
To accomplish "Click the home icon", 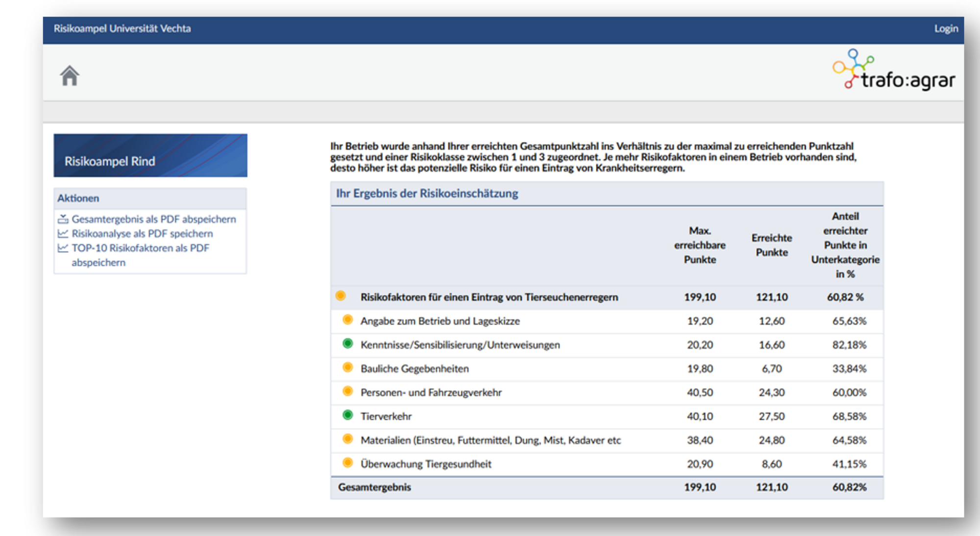I will [x=70, y=76].
